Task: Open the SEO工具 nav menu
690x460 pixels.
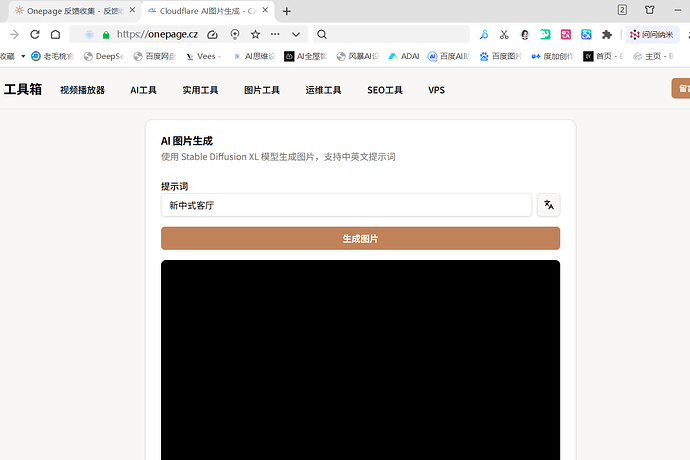Action: [385, 90]
